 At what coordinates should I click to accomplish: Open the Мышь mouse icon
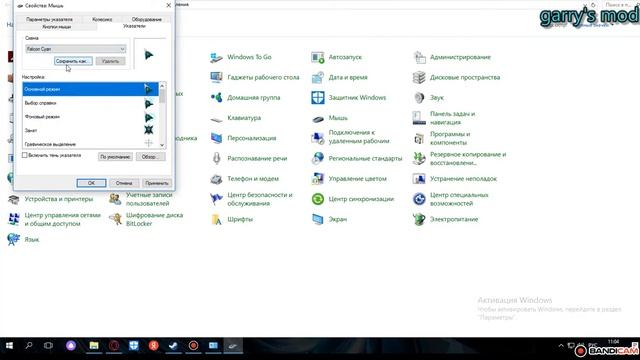coord(318,118)
